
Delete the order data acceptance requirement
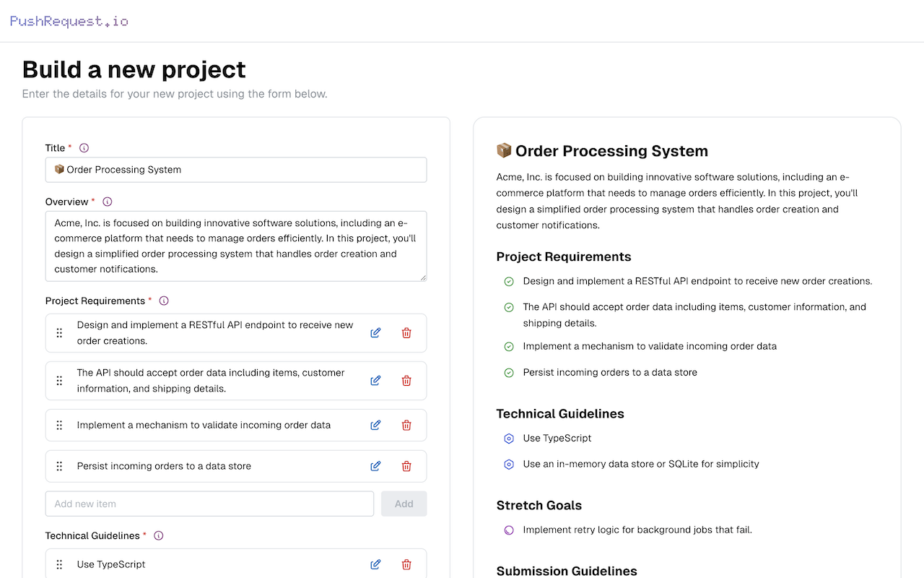[x=406, y=380]
